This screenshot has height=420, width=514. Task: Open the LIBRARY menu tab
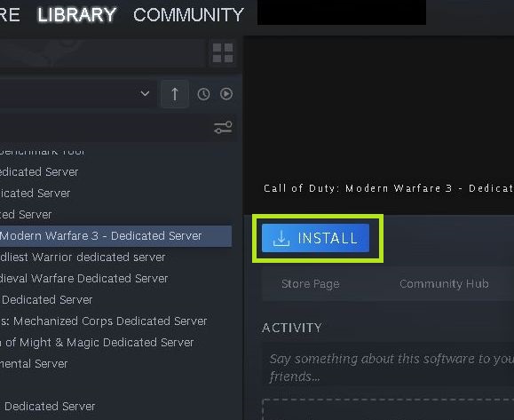click(77, 15)
